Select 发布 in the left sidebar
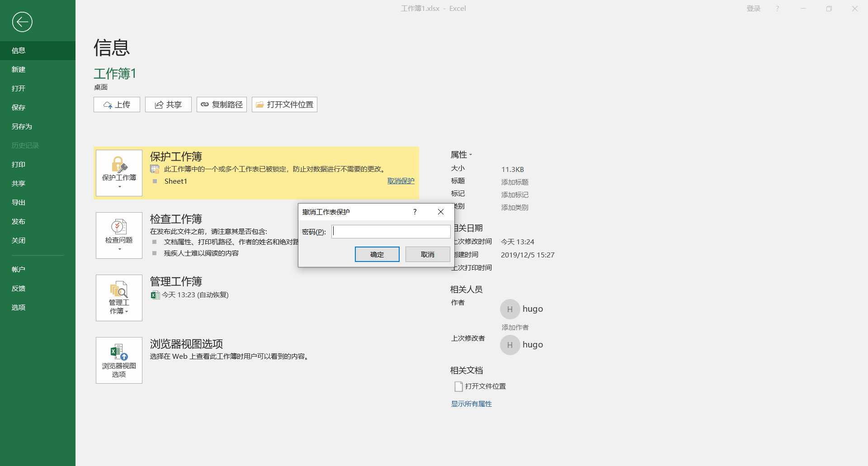868x466 pixels. [x=38, y=222]
